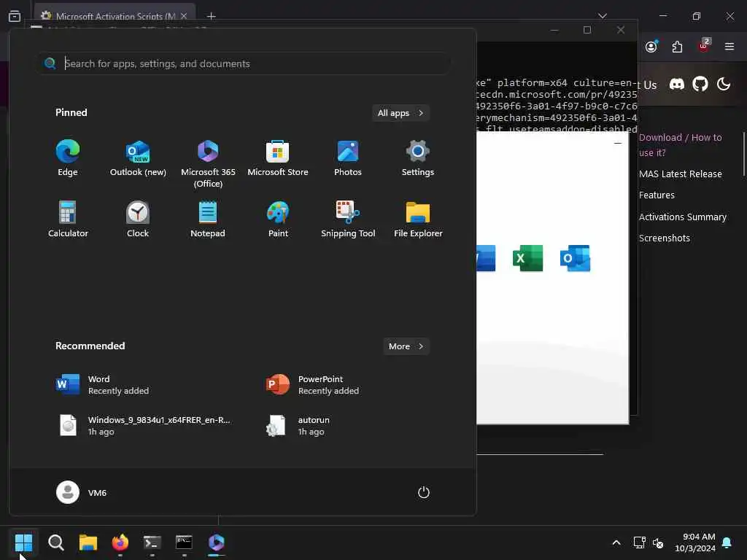Switch to Terminal app on taskbar

152,542
